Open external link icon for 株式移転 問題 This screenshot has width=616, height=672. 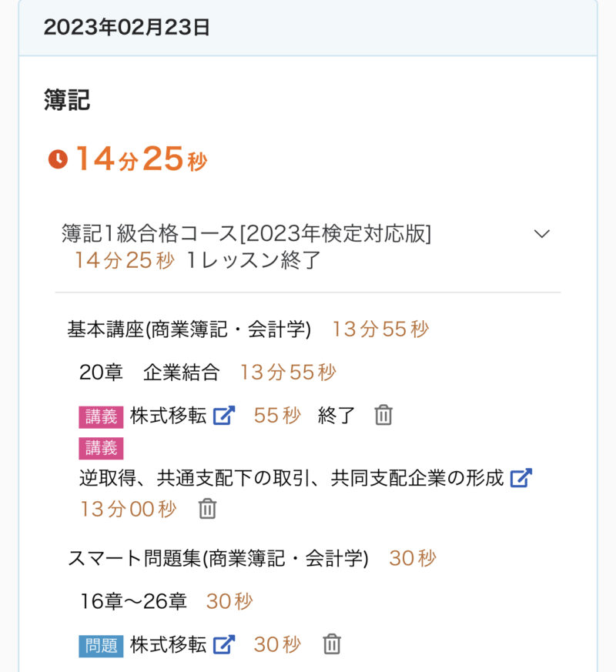pyautogui.click(x=223, y=644)
